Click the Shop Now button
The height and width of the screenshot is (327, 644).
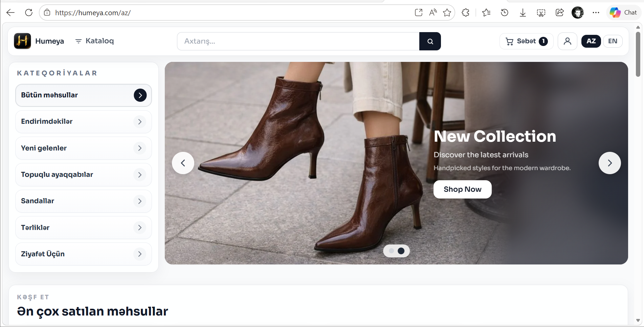coord(462,189)
